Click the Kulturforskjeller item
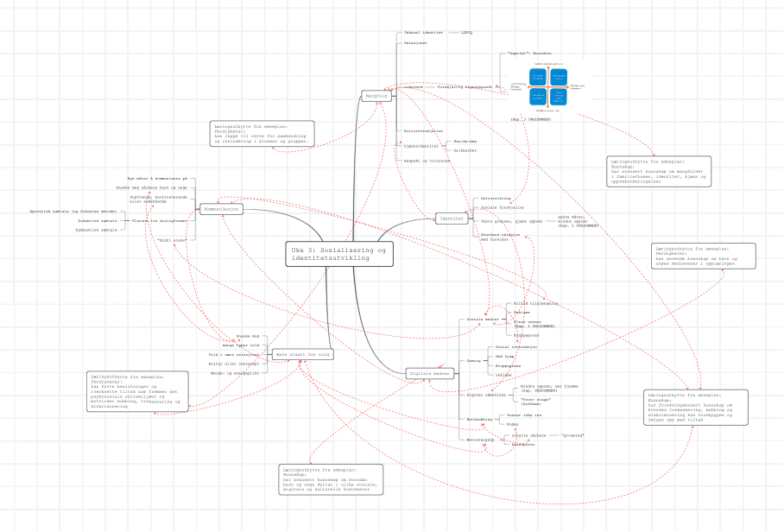Screen dimensions: 784x532 (423, 131)
